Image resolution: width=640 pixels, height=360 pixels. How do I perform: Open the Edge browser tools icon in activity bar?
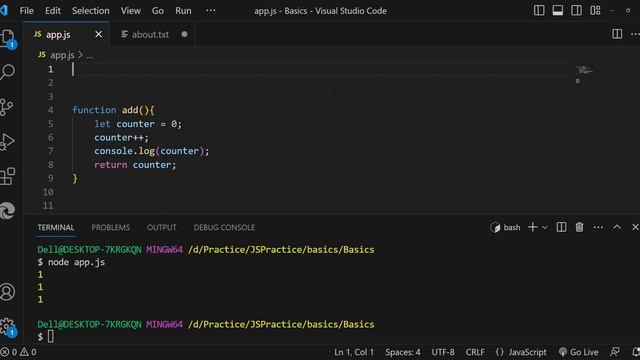[x=8, y=211]
